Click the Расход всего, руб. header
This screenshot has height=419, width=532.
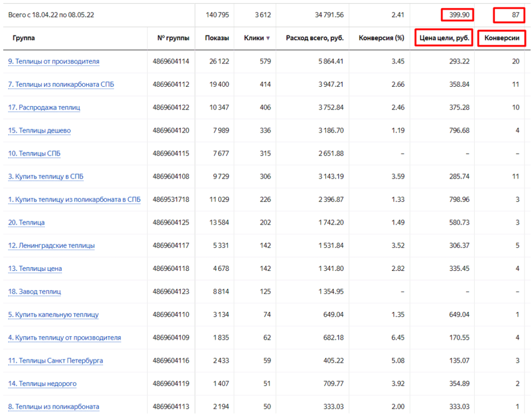314,38
